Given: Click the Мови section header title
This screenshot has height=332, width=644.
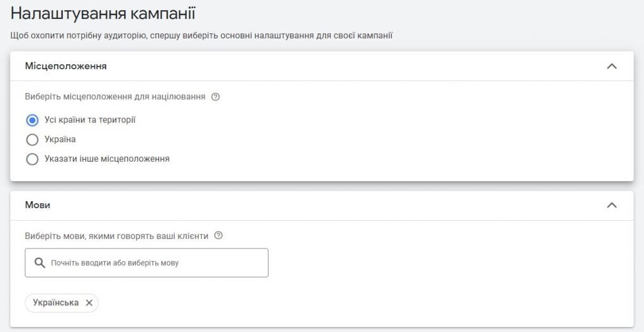Looking at the screenshot, I should pyautogui.click(x=37, y=205).
